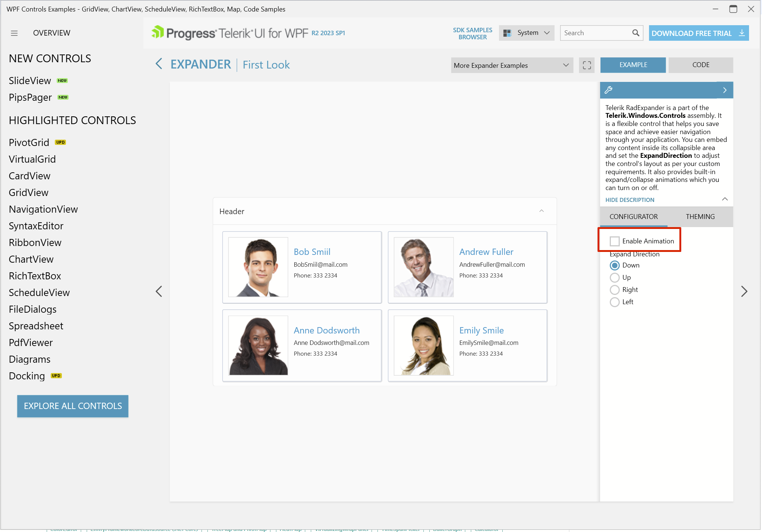Image resolution: width=762 pixels, height=532 pixels.
Task: Click the back arrow next to EXPANDER
Action: 159,64
